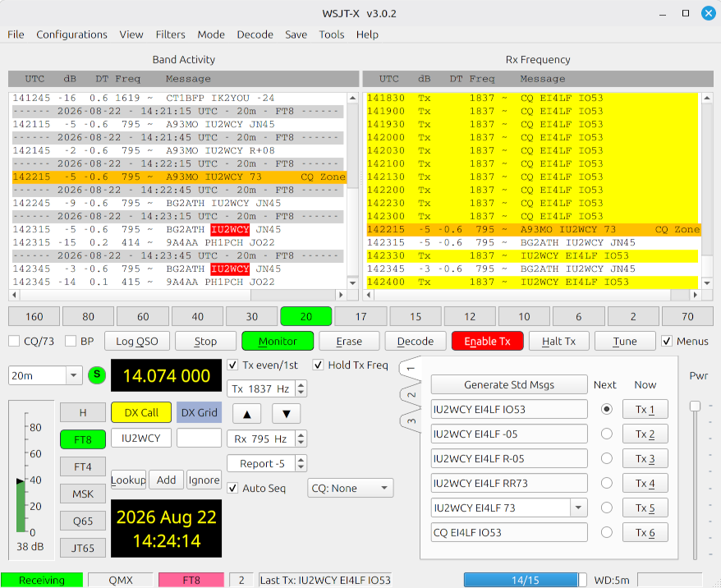This screenshot has height=588, width=721.
Task: Send Tx 6 message now
Action: tap(645, 532)
